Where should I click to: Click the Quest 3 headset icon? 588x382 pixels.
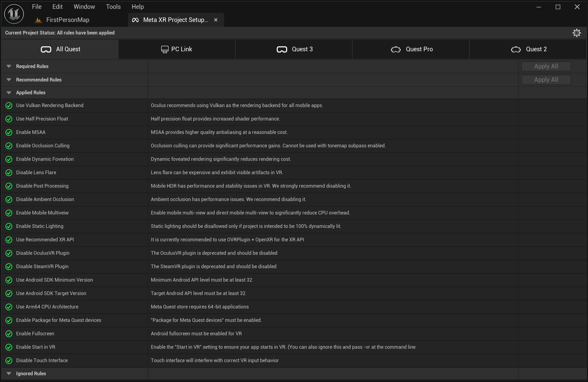coord(282,49)
